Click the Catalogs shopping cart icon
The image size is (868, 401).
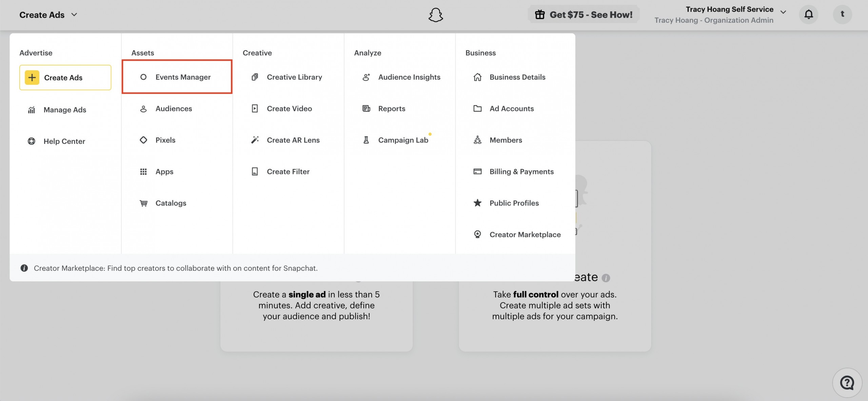[143, 203]
